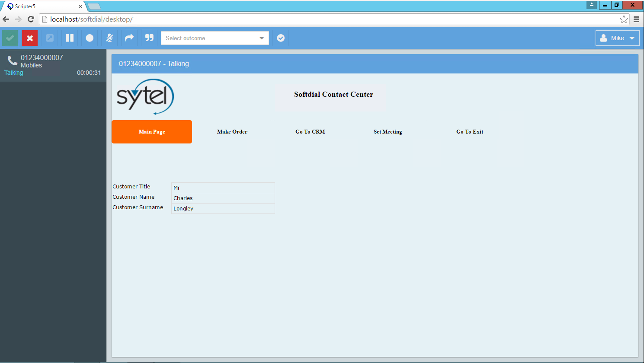Click the blue external link toolbar icon
Viewport: 644px width, 363px height.
50,38
